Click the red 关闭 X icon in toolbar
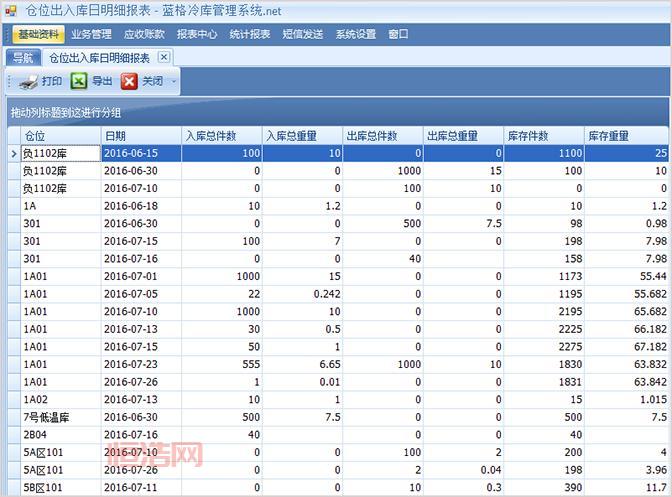This screenshot has width=672, height=497. [x=129, y=82]
